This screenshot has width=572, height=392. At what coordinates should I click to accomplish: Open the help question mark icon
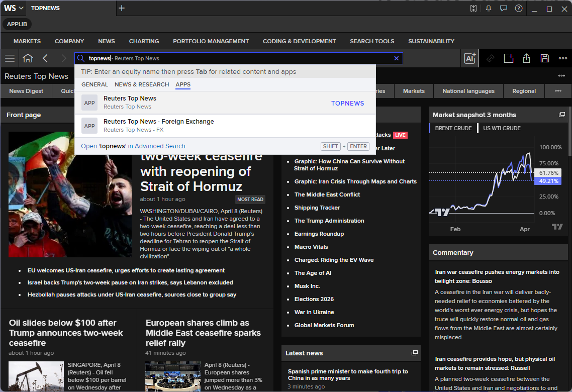coord(518,9)
